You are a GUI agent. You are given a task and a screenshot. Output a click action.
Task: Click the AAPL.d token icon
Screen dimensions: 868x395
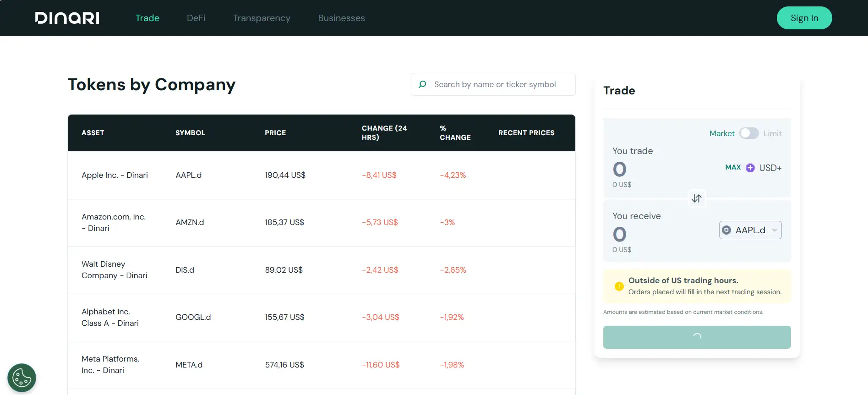pos(726,230)
